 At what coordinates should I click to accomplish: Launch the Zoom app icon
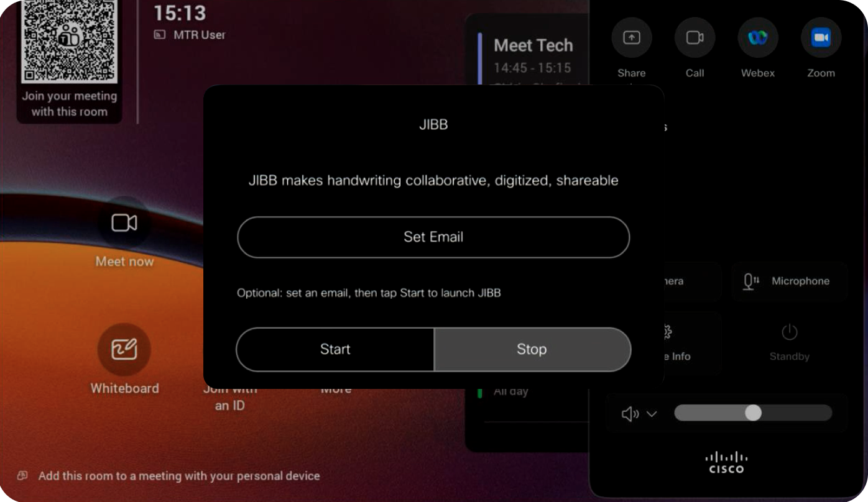(821, 38)
